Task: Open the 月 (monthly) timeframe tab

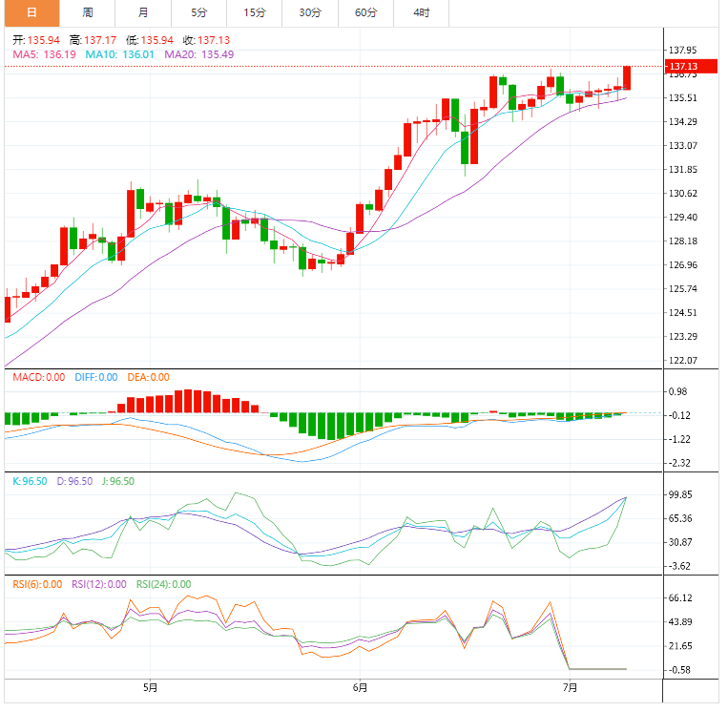Action: coord(143,12)
